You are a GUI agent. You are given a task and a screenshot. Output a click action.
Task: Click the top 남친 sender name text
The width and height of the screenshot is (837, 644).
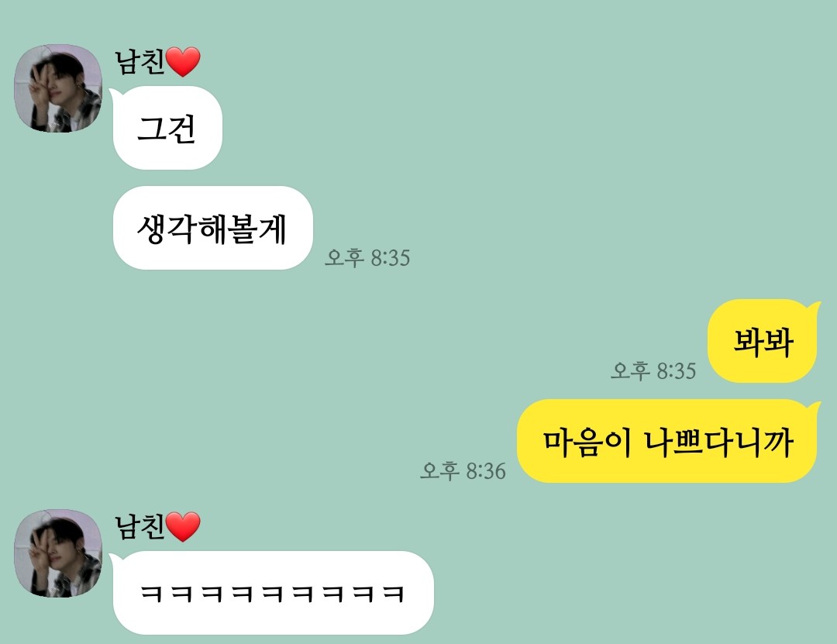pyautogui.click(x=139, y=61)
